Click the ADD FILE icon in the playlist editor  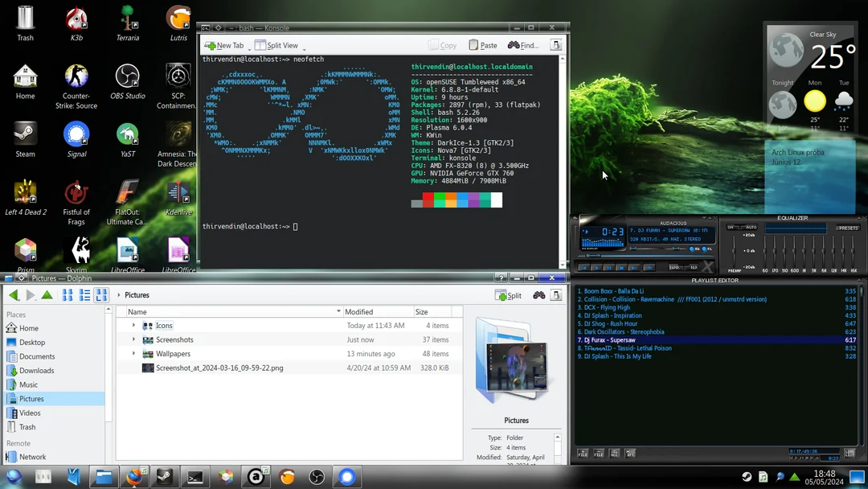point(583,453)
